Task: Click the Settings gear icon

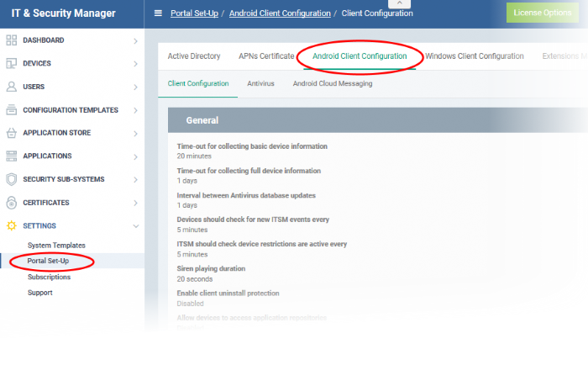Action: (x=12, y=225)
